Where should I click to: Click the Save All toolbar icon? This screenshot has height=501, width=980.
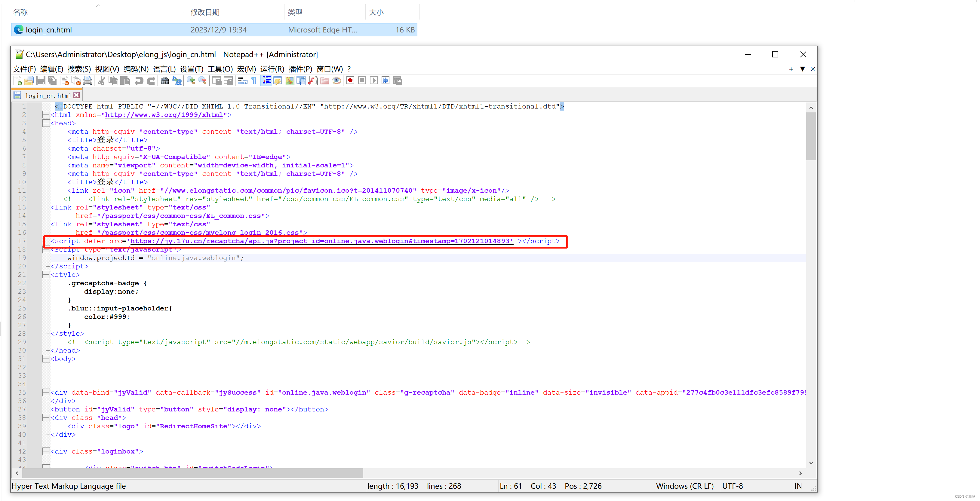pos(53,81)
